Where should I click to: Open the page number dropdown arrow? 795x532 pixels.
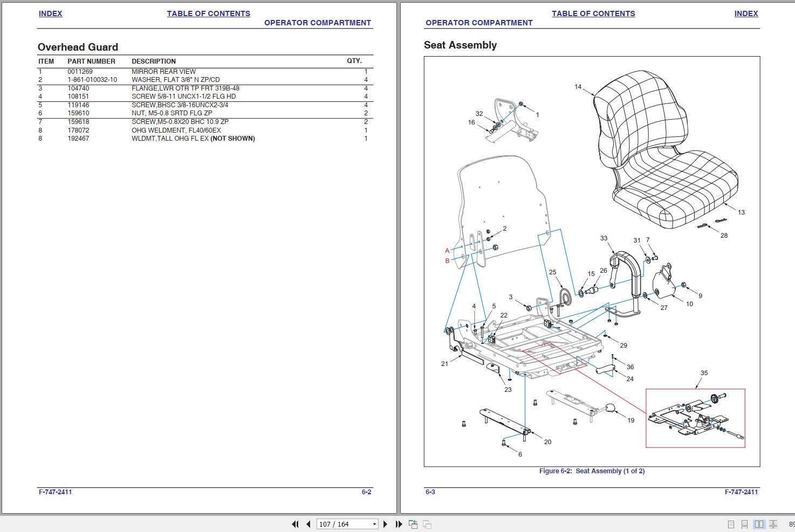point(374,524)
